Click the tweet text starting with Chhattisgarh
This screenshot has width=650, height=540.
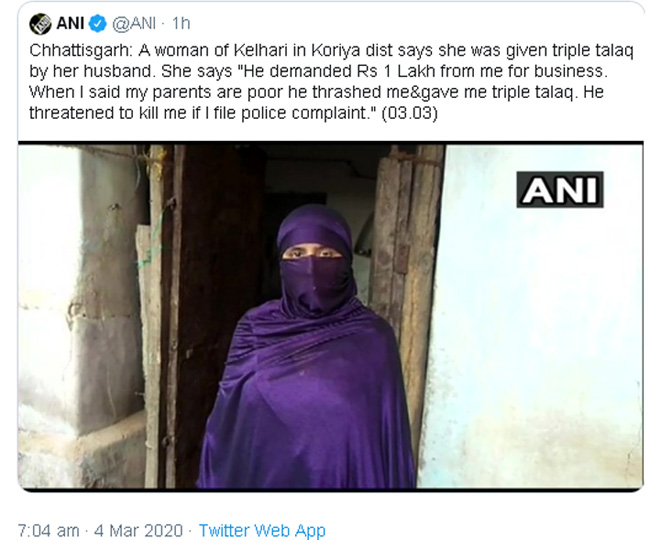click(331, 81)
